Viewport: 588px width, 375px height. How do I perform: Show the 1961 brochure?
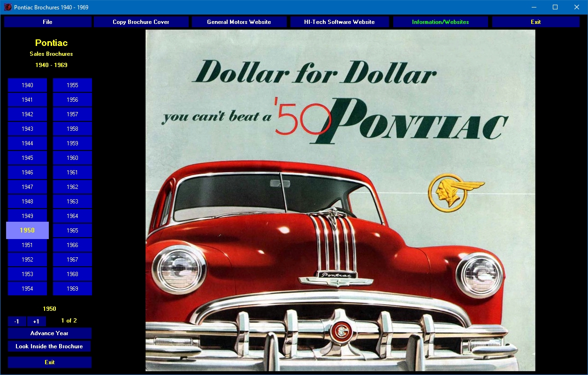72,172
